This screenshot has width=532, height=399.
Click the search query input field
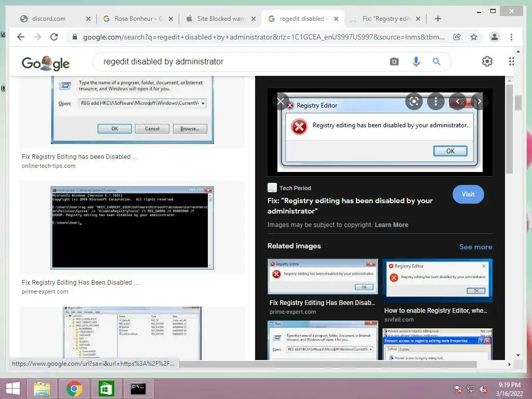pos(244,62)
